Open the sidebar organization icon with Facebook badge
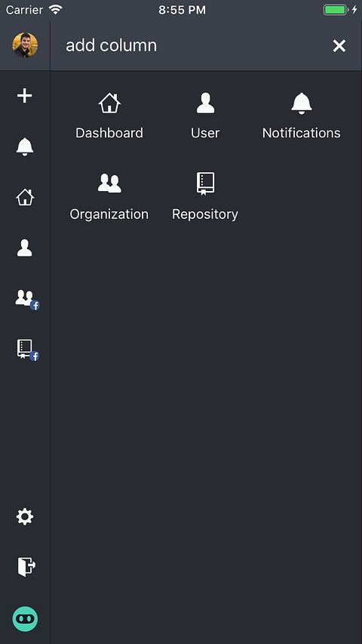 [x=27, y=300]
